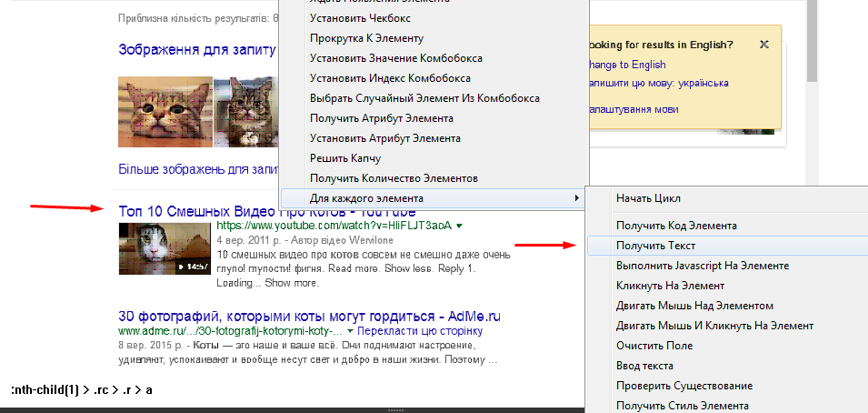The image size is (868, 413).
Task: Choose 'Получить Количество Элементов' item
Action: (x=394, y=178)
